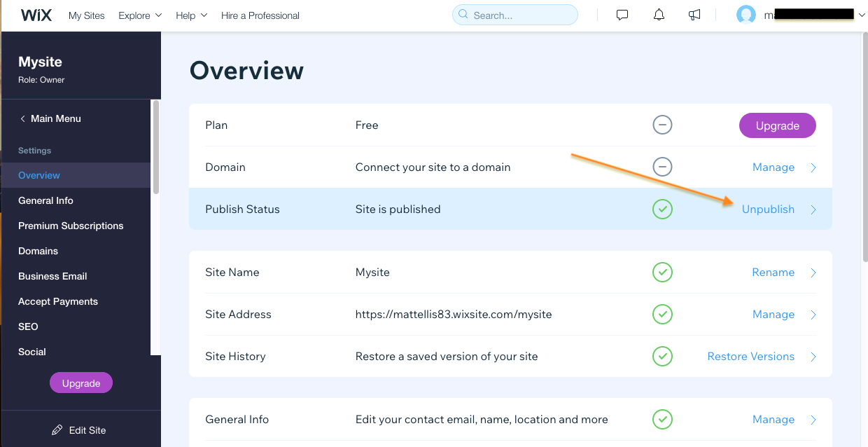
Task: Open Restore Versions link
Action: click(751, 357)
